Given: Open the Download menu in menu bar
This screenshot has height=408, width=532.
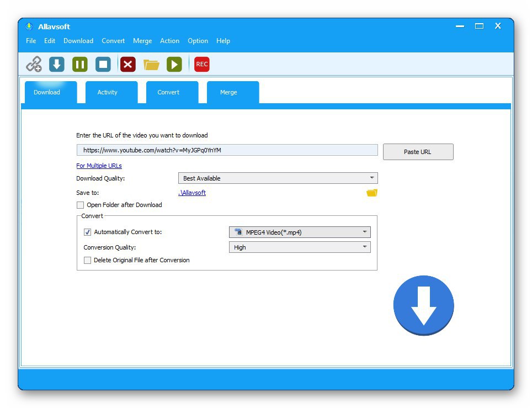Looking at the screenshot, I should (78, 41).
